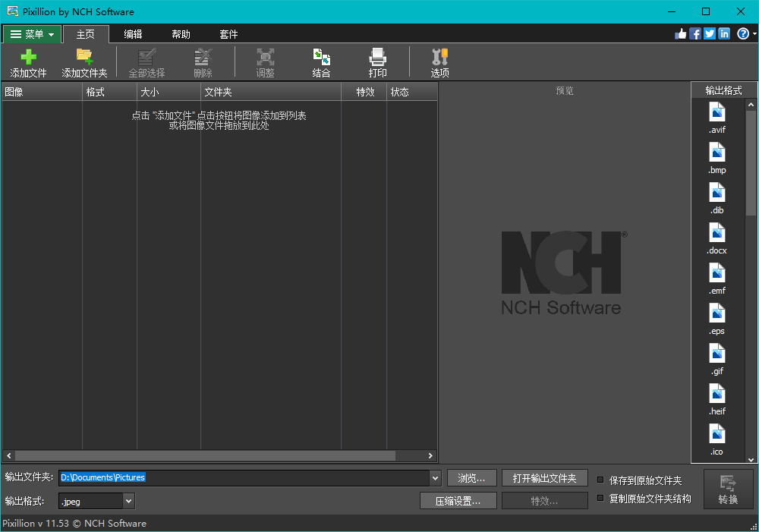Open the 压缩设置... button
Viewport: 759px width, 532px height.
coord(458,501)
